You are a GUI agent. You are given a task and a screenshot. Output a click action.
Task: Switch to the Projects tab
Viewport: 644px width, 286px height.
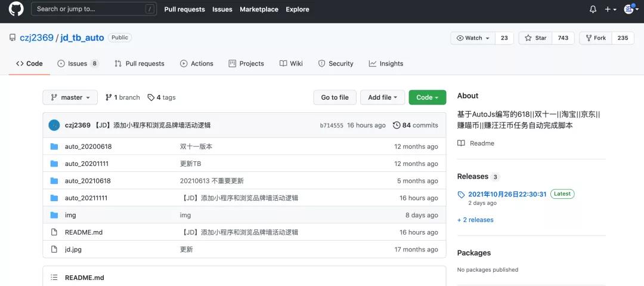pos(246,63)
